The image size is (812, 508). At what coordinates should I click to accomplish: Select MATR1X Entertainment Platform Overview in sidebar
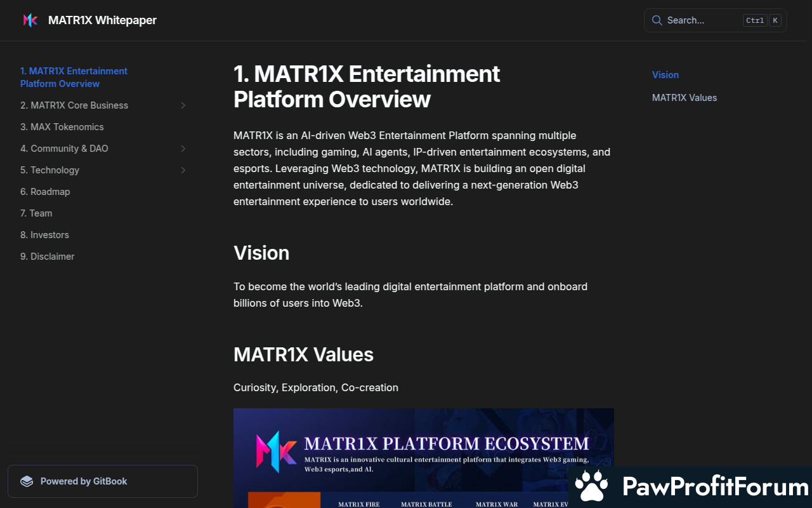pos(74,77)
